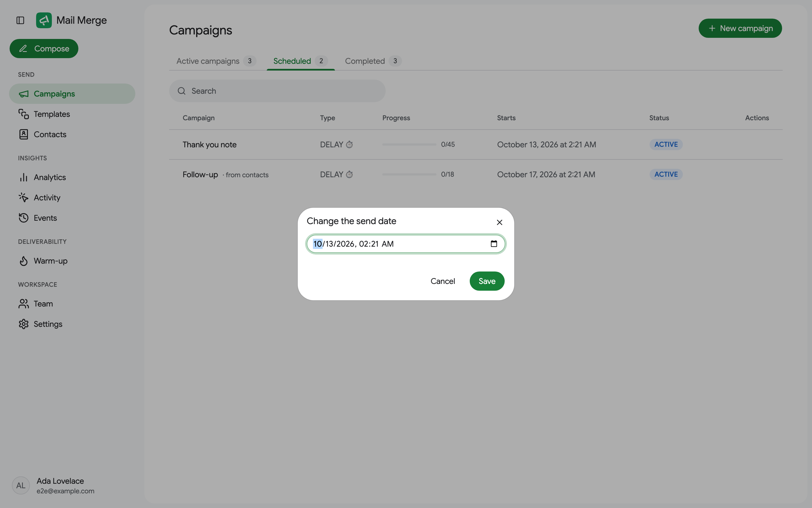Click the 0/18 progress count
The image size is (812, 508).
pyautogui.click(x=447, y=174)
